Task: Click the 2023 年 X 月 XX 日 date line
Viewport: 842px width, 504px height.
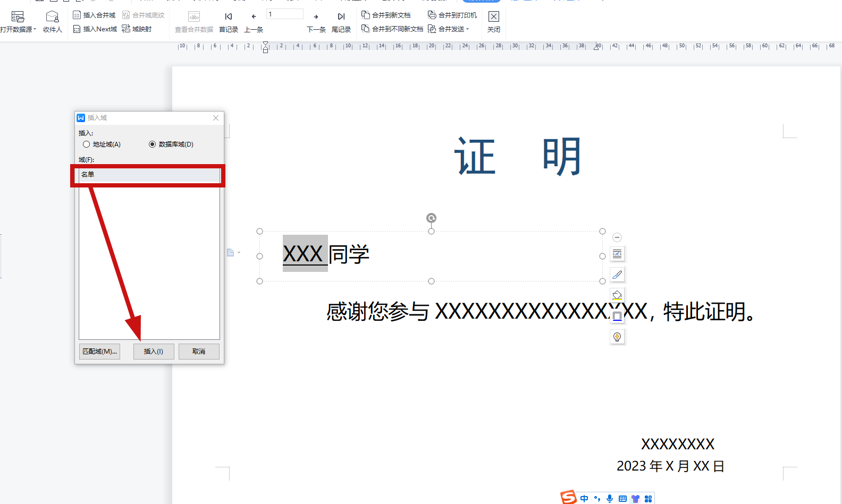Action: pyautogui.click(x=670, y=466)
